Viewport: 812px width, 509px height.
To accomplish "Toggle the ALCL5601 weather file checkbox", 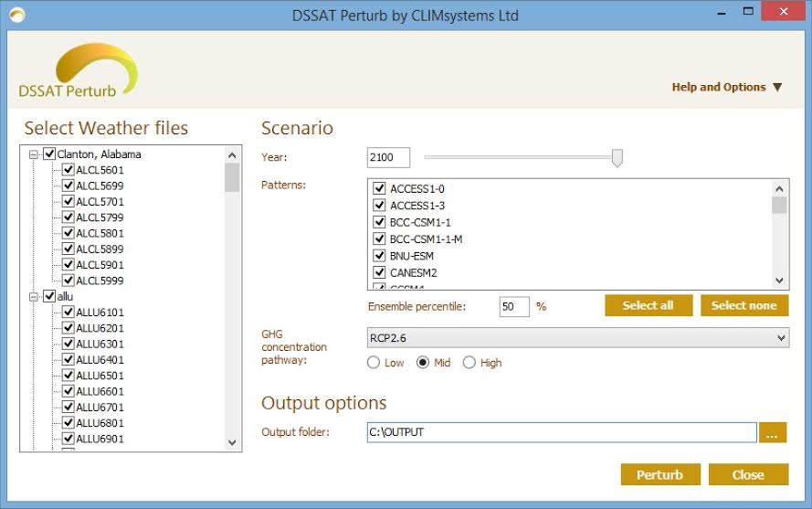I will (68, 169).
